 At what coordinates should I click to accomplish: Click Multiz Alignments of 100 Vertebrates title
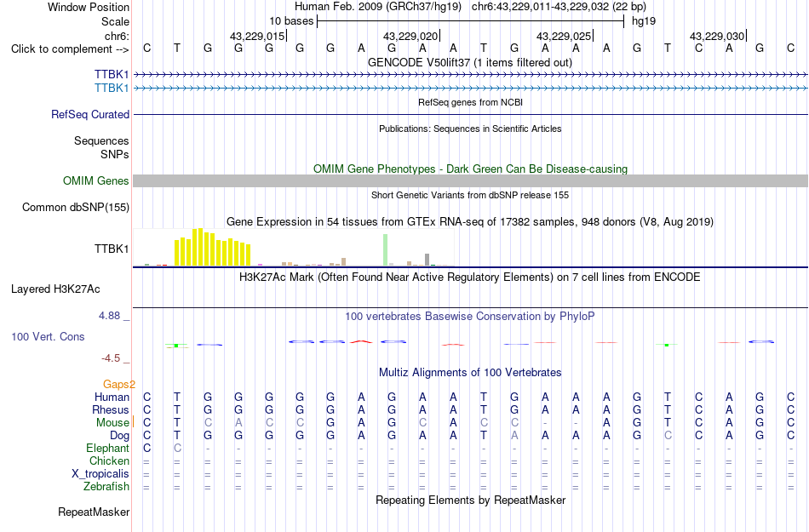470,372
